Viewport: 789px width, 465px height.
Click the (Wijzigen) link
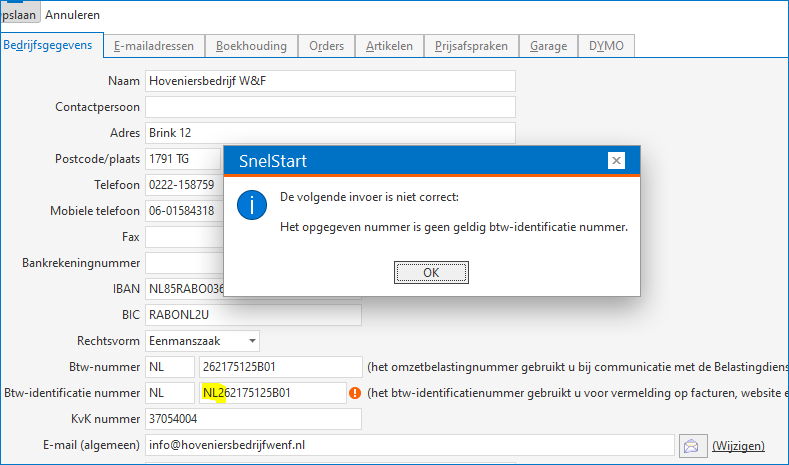(x=738, y=445)
